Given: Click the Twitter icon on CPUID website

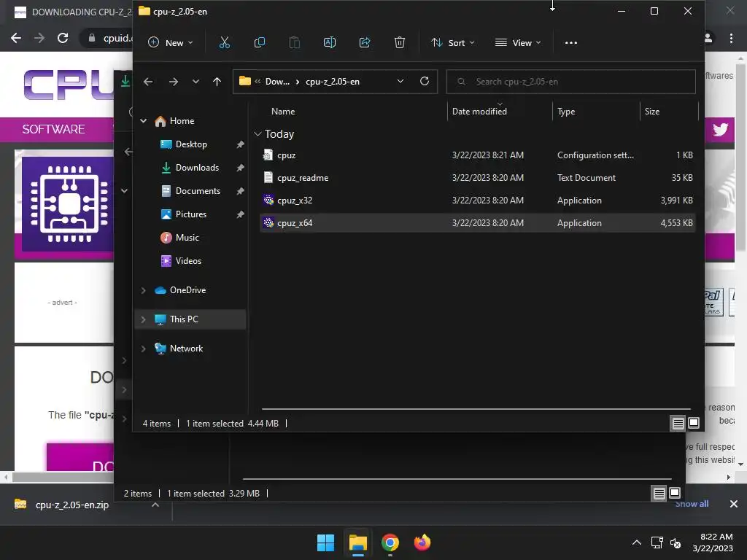Looking at the screenshot, I should (720, 130).
